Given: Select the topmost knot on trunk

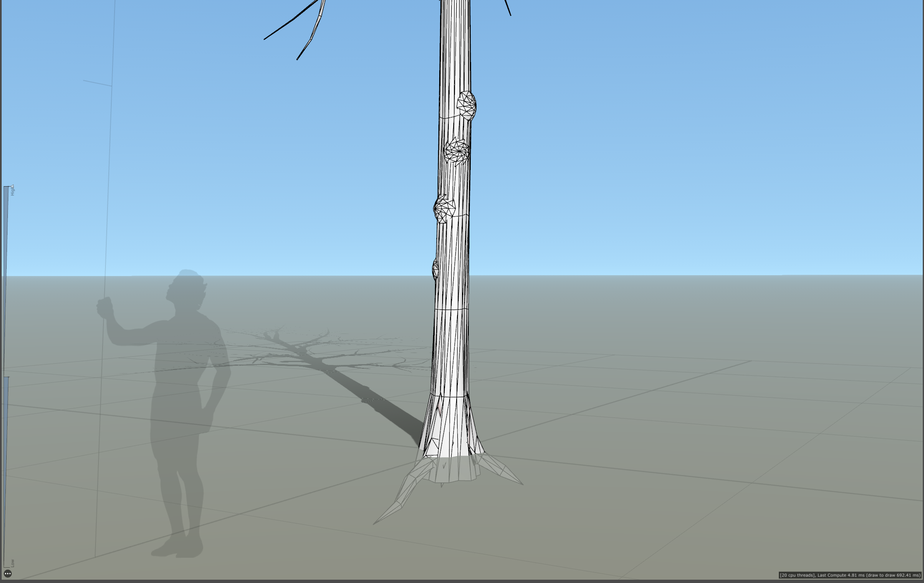Looking at the screenshot, I should 467,105.
